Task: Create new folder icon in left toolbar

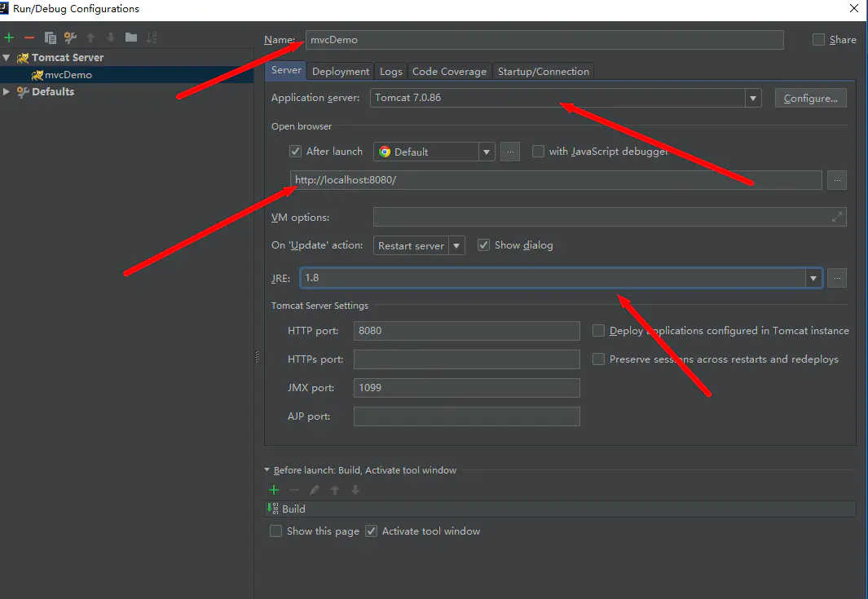Action: pyautogui.click(x=131, y=37)
